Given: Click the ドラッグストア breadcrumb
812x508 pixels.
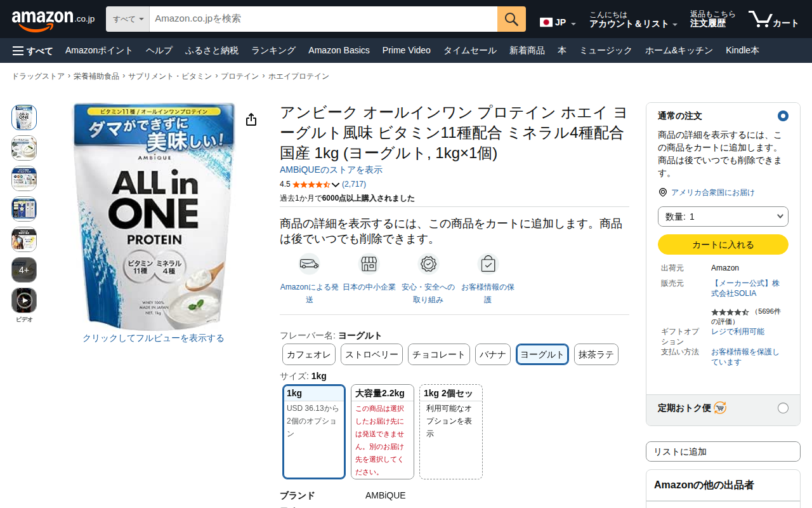Looking at the screenshot, I should point(38,76).
